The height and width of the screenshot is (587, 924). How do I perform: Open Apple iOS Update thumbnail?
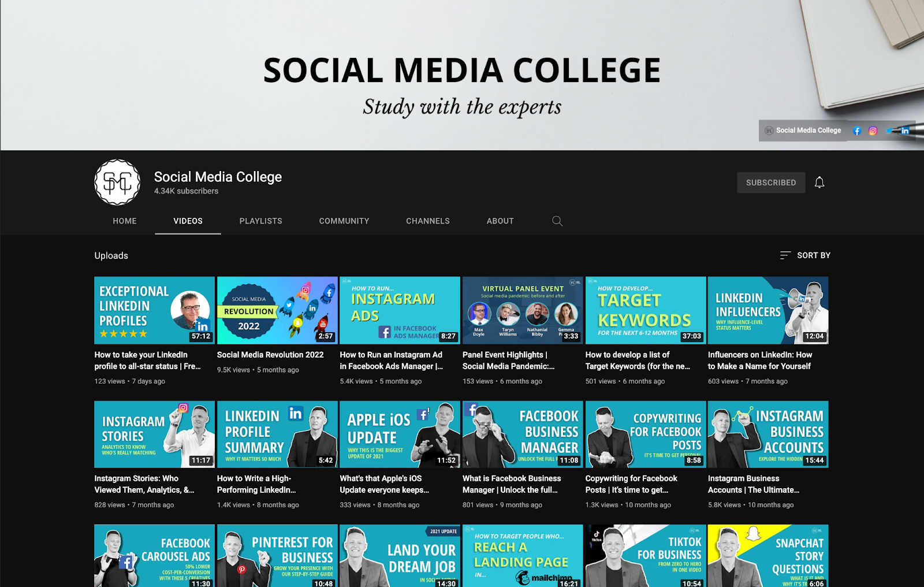tap(400, 434)
